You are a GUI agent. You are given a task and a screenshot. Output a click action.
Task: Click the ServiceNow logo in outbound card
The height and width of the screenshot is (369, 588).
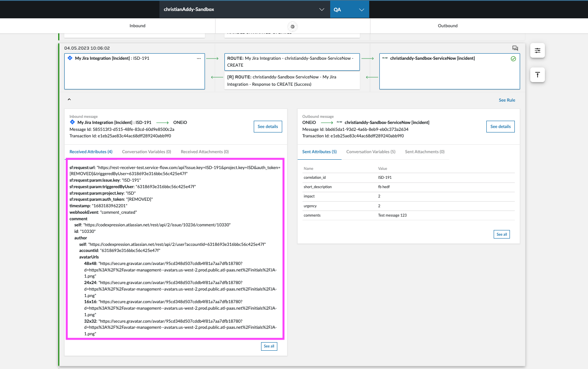[385, 58]
